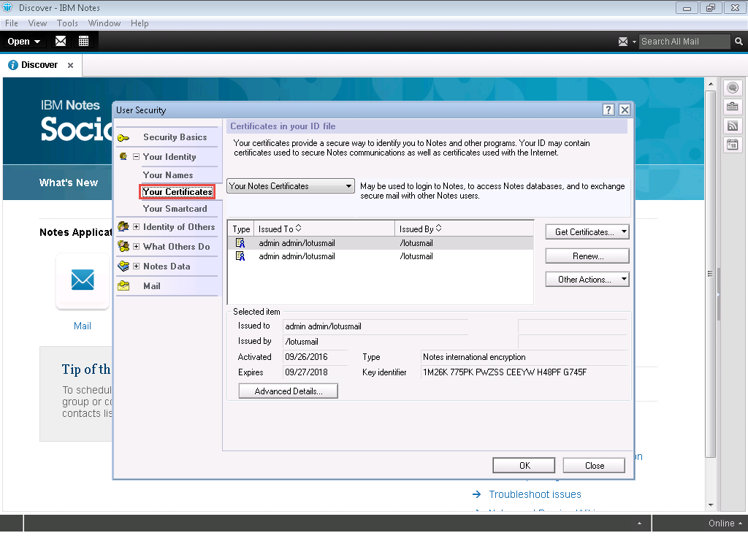
Task: Sort by Issued To column header
Action: pyautogui.click(x=324, y=229)
